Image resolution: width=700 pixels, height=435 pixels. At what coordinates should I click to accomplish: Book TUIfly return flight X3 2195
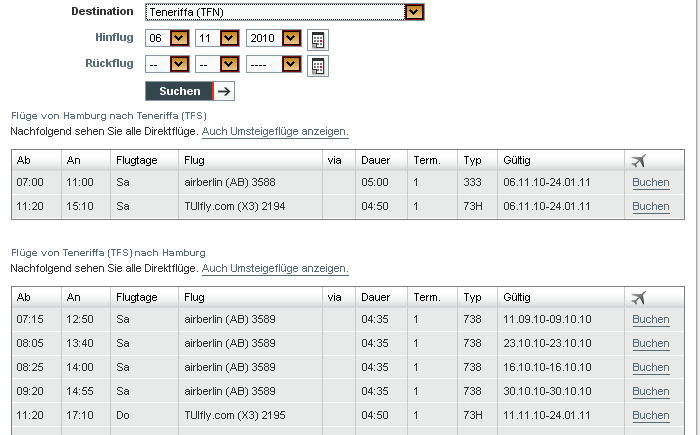pos(650,416)
